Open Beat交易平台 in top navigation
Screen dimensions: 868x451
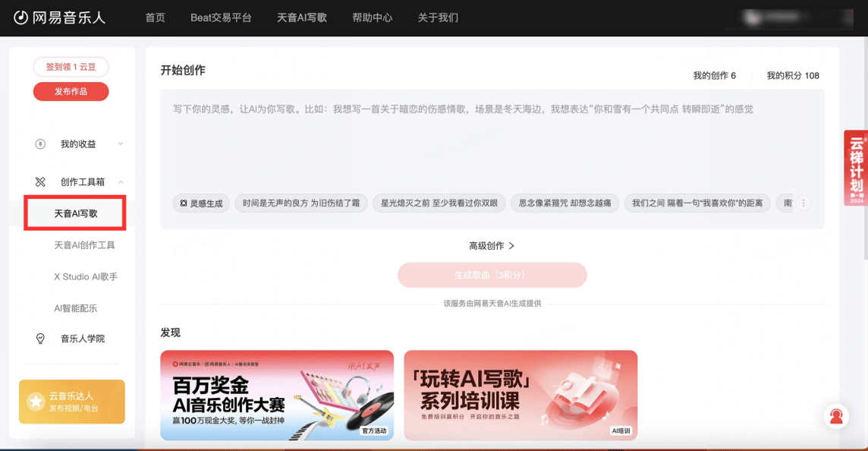click(221, 17)
